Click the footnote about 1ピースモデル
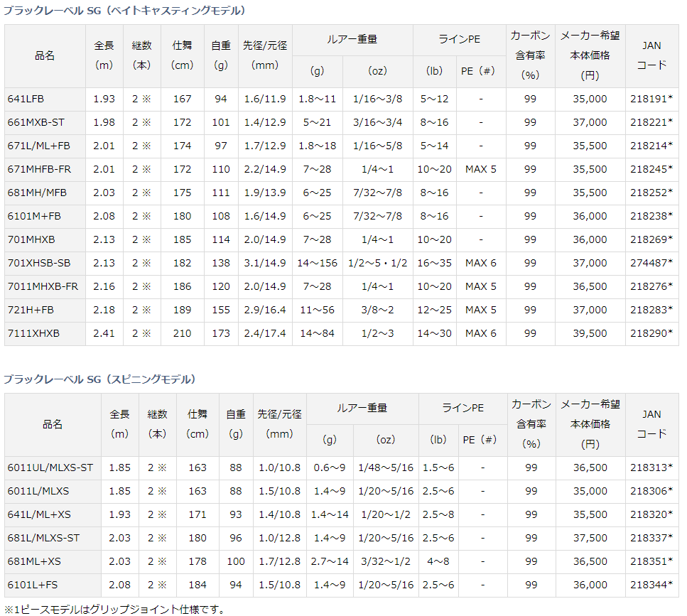The height and width of the screenshot is (616, 687). [x=114, y=609]
